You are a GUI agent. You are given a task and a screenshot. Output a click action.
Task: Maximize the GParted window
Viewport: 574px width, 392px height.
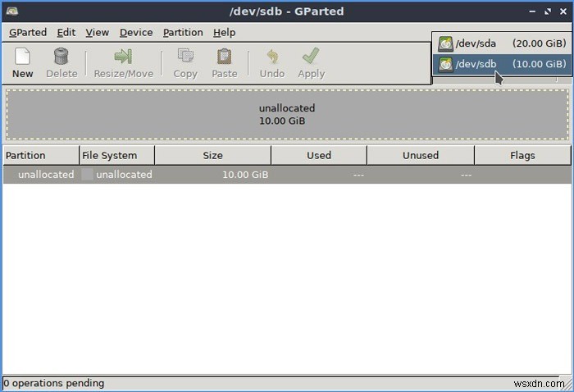tap(548, 11)
